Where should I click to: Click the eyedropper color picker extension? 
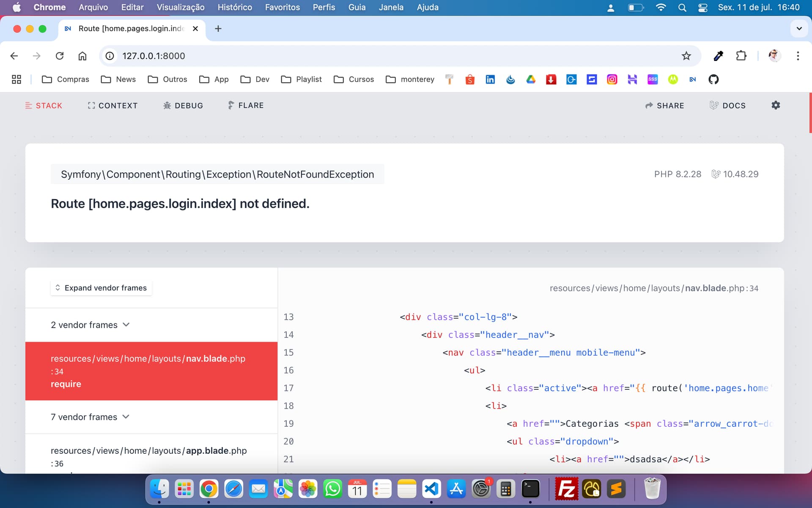[x=718, y=56]
